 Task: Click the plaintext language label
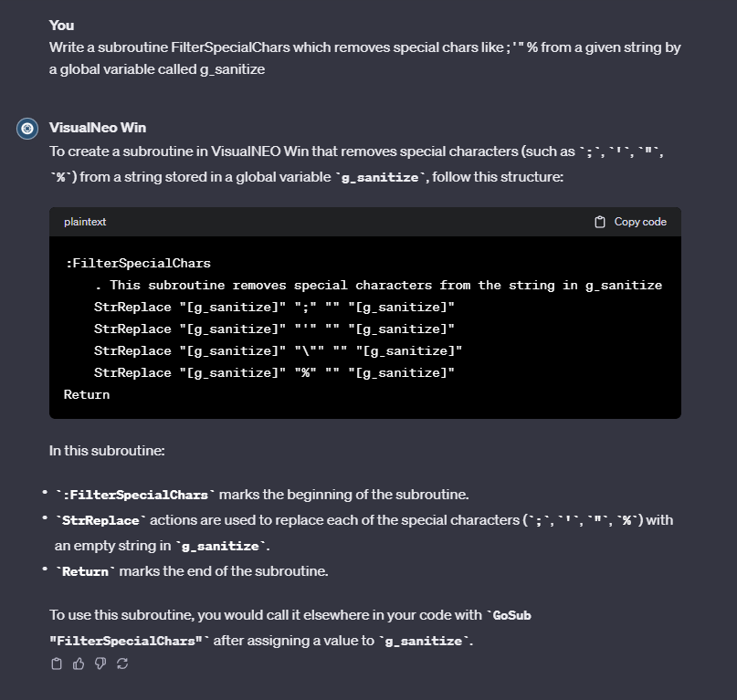pos(85,222)
